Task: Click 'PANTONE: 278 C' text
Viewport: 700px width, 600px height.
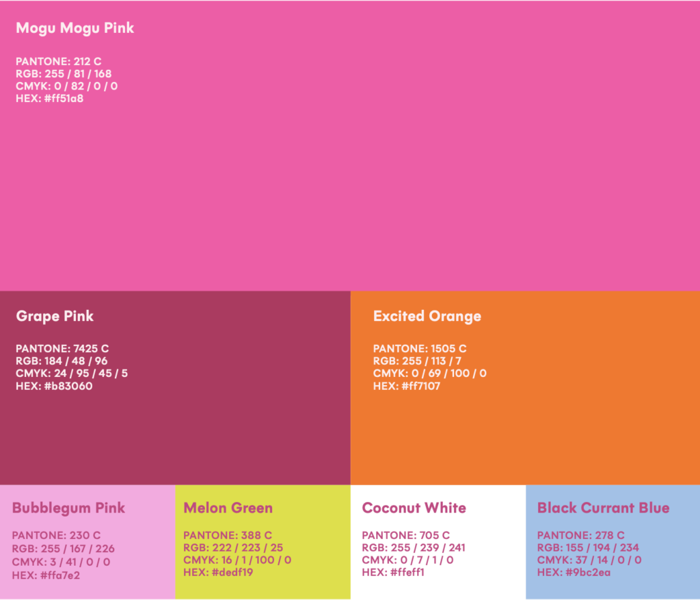Action: [x=581, y=535]
